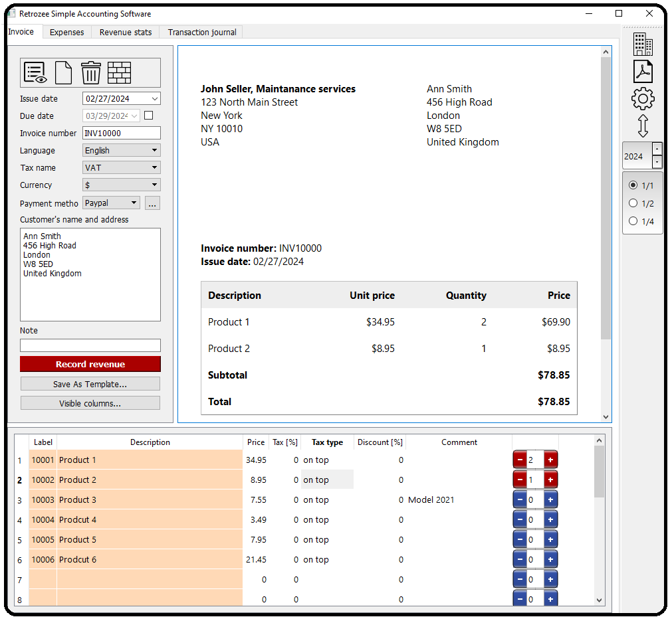Delete the invoice using the trash icon
This screenshot has width=672, height=619.
(x=91, y=72)
